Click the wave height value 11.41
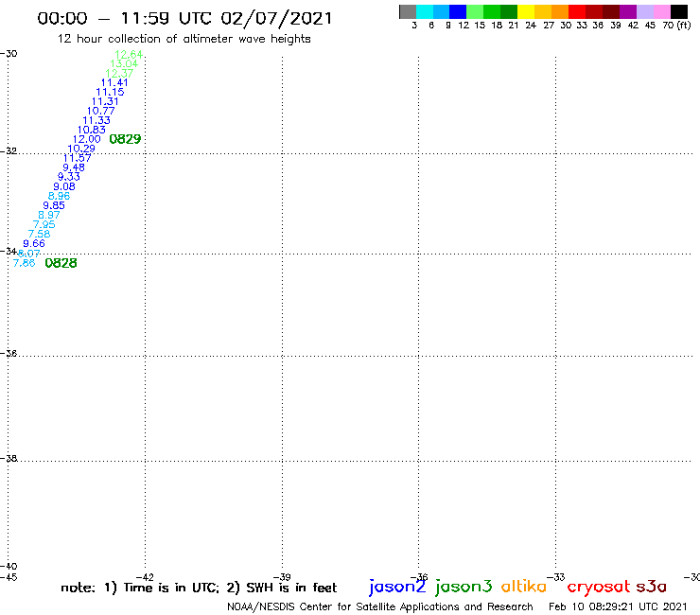Viewport: 700px width, 615px height. pyautogui.click(x=114, y=82)
